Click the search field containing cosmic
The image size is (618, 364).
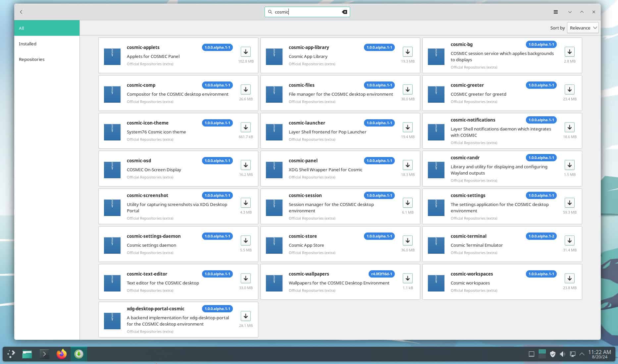pos(306,12)
